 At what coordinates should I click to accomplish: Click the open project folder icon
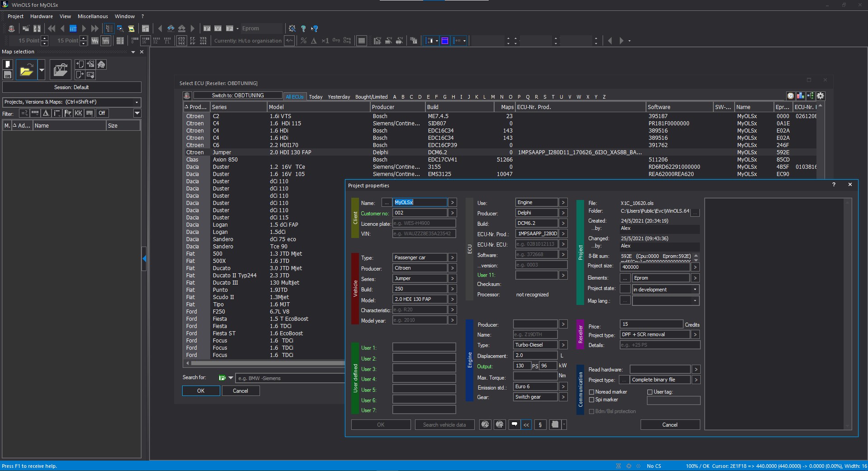click(x=26, y=70)
